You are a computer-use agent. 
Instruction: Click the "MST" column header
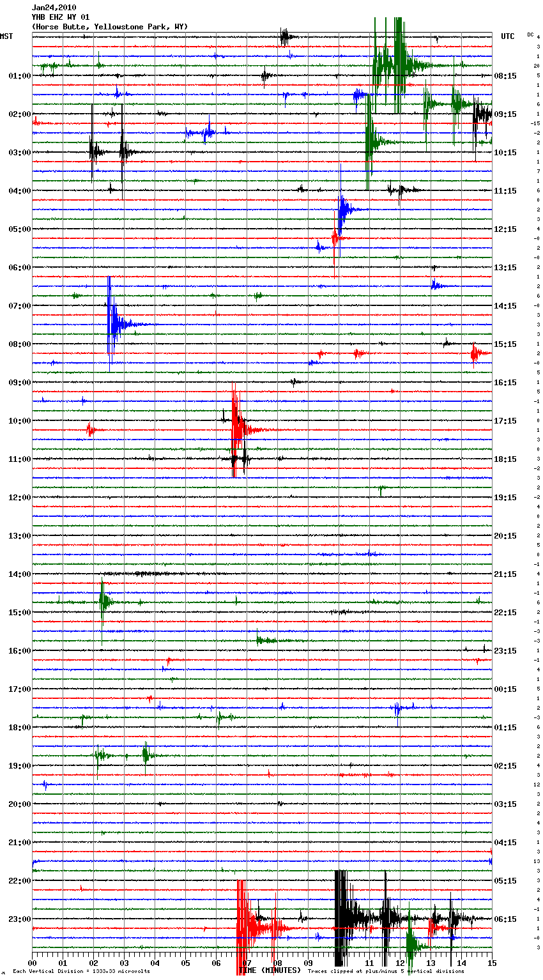[6, 36]
